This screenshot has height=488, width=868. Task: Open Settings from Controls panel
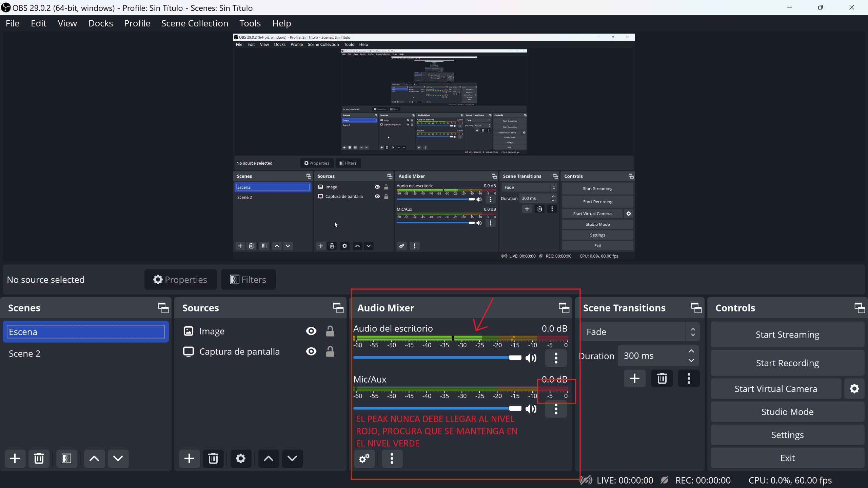click(787, 435)
